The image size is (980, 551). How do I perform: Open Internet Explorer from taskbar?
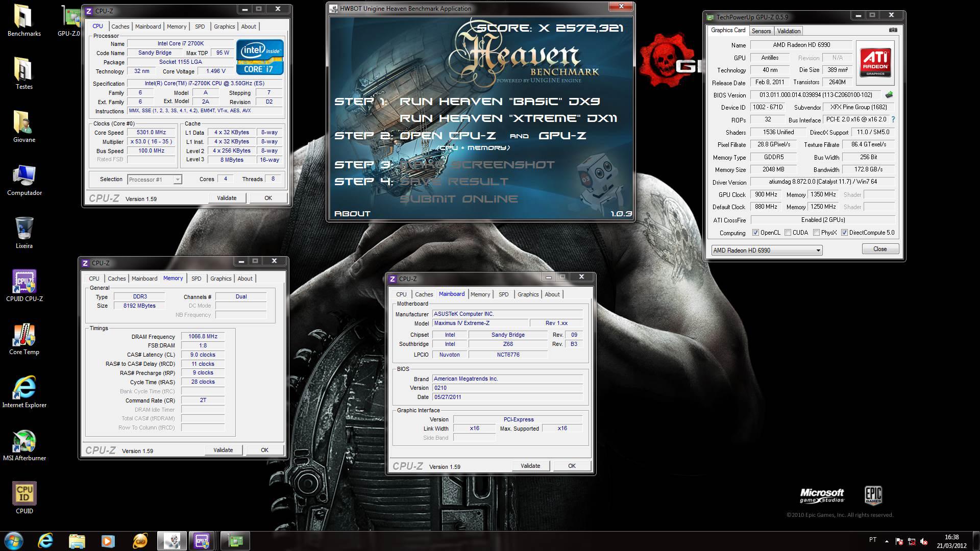(x=45, y=541)
